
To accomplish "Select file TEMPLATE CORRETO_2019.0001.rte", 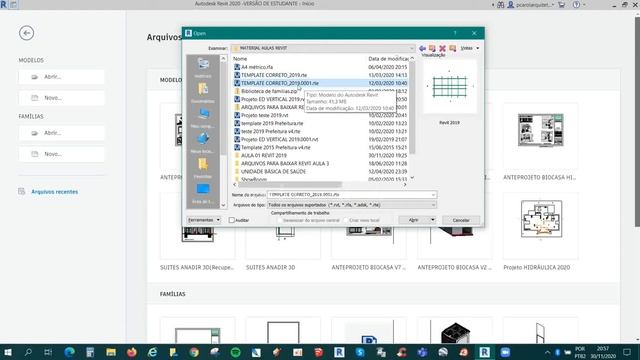I will point(280,83).
